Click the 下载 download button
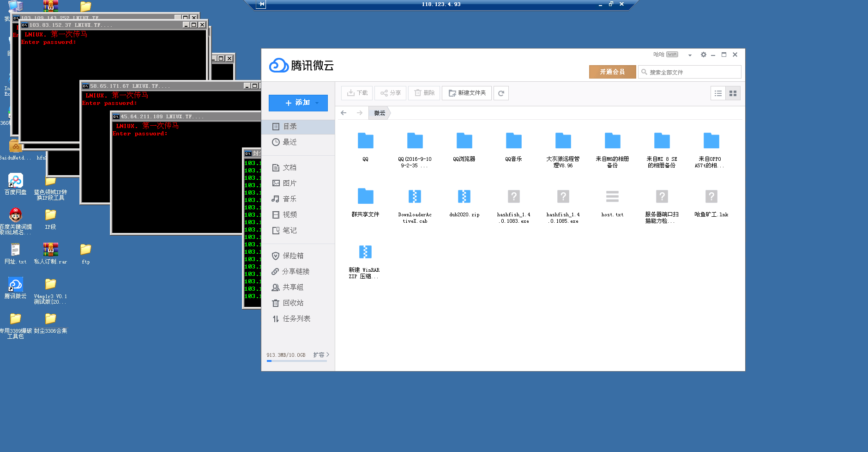Image resolution: width=868 pixels, height=452 pixels. [x=357, y=93]
